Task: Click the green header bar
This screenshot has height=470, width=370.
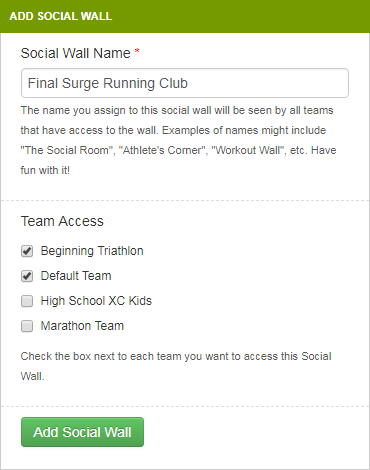Action: coord(185,16)
